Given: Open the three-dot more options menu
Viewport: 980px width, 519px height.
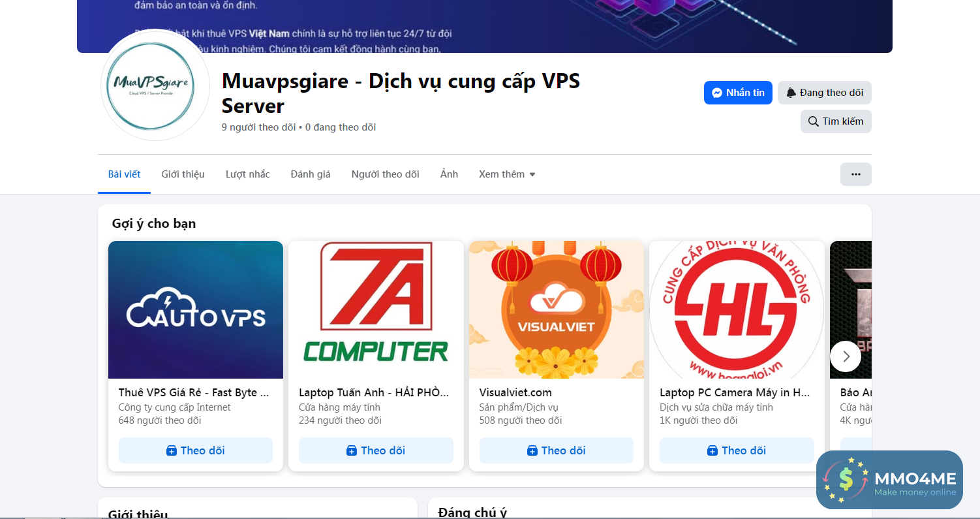Looking at the screenshot, I should pos(856,174).
